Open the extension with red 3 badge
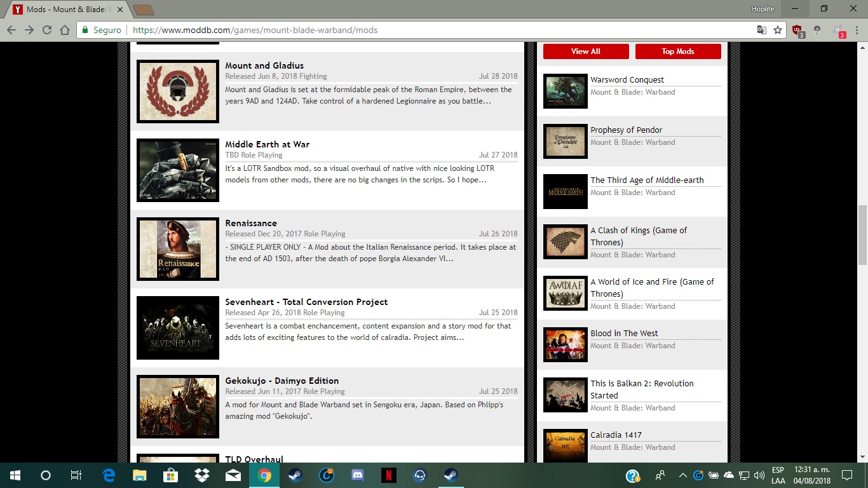Screen dimensions: 868x488 click(x=839, y=30)
